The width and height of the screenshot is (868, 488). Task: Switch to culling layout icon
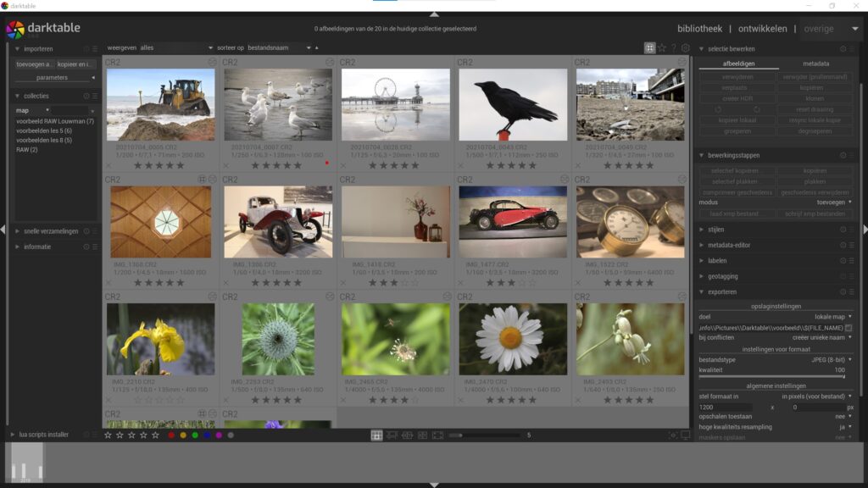pos(408,435)
